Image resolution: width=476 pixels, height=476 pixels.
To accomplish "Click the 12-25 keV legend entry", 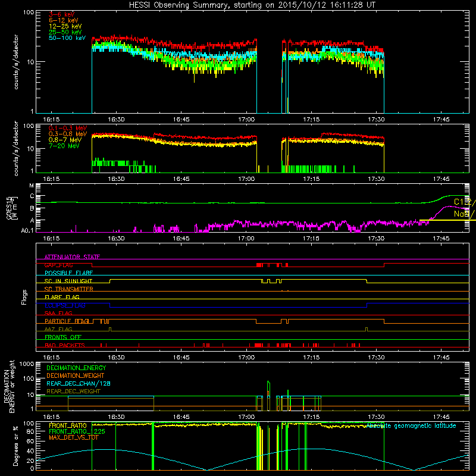I will coord(65,26).
